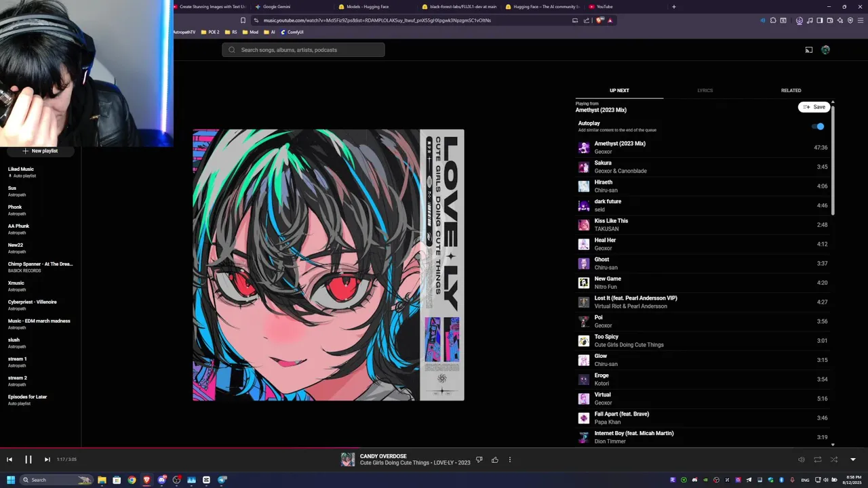Click the song progress bar

pos(434,447)
